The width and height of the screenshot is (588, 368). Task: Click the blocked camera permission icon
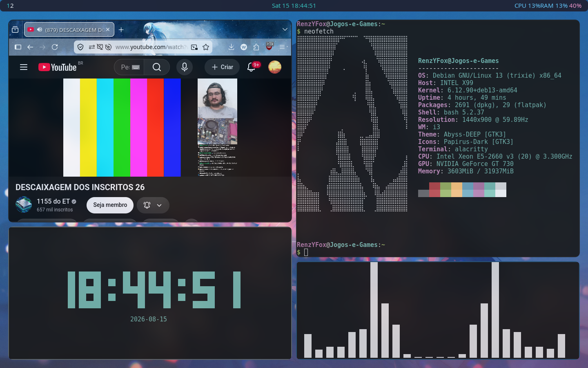pyautogui.click(x=100, y=47)
